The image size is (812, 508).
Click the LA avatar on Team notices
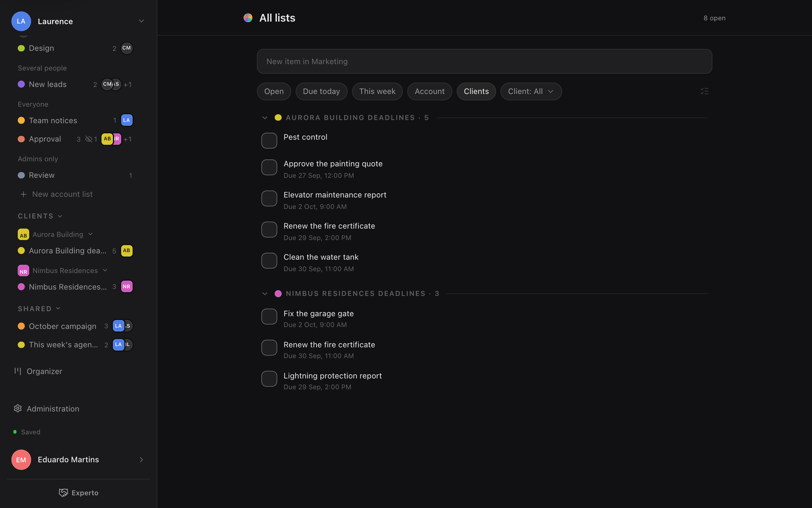[127, 120]
